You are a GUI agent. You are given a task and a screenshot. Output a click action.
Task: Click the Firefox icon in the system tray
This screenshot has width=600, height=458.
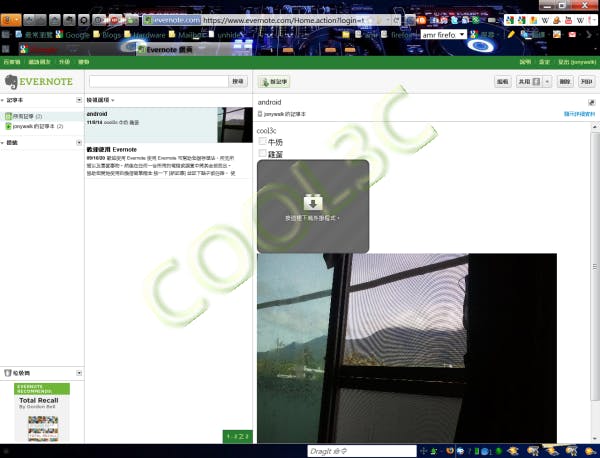[450, 451]
